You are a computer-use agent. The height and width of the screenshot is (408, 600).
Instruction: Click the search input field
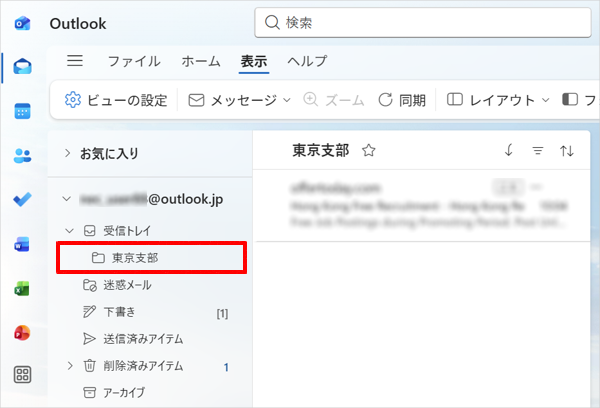pyautogui.click(x=423, y=23)
